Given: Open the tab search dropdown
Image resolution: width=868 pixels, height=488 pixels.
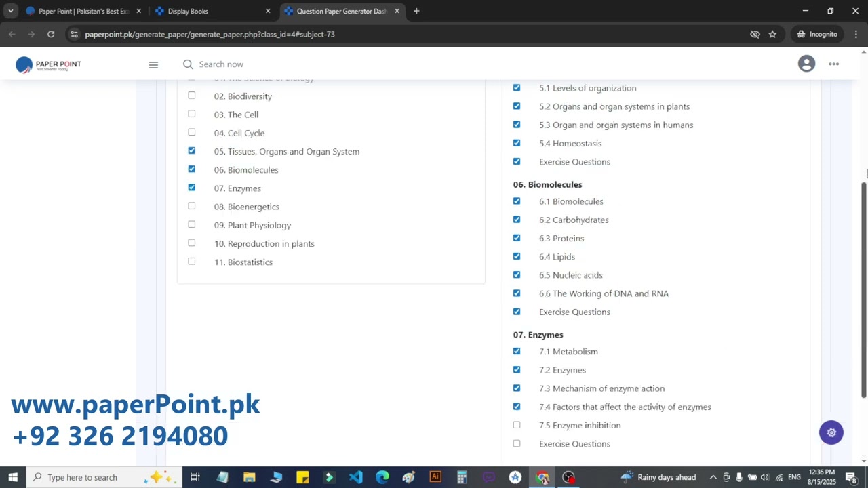Looking at the screenshot, I should click(x=11, y=11).
